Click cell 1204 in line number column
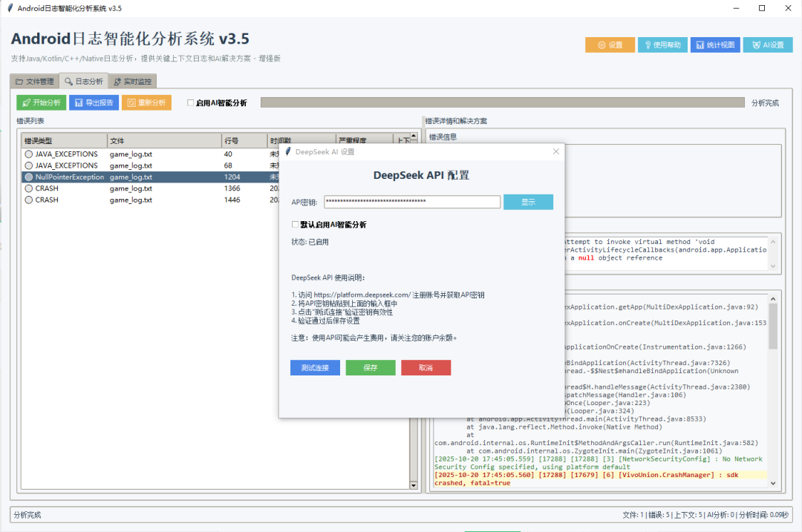Image resolution: width=802 pixels, height=532 pixels. pyautogui.click(x=232, y=177)
